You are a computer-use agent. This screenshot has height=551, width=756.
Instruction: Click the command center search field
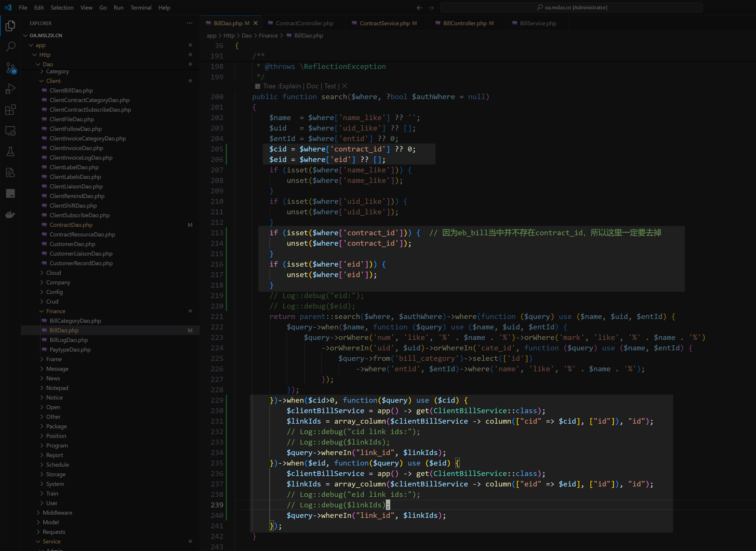571,7
